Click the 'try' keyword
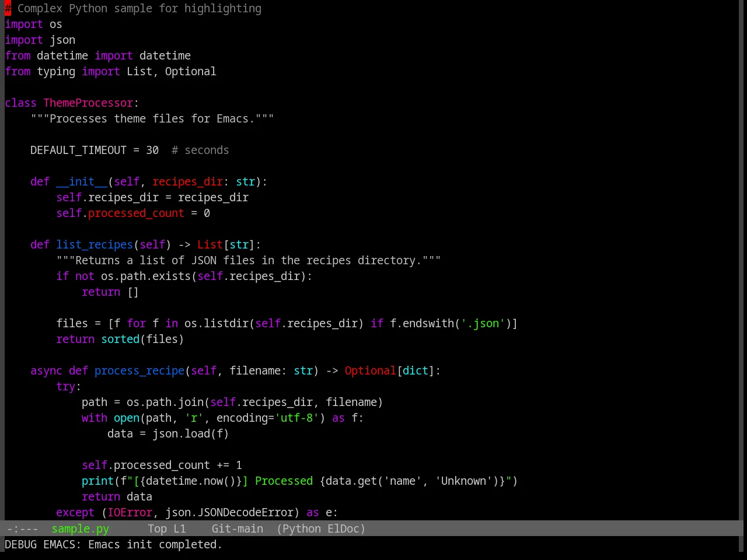The height and width of the screenshot is (560, 747). 65,386
